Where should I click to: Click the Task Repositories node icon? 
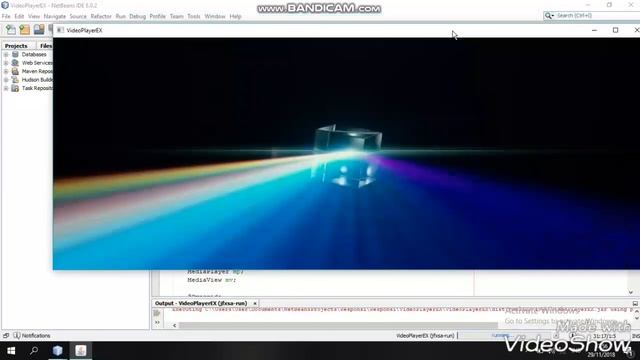point(15,88)
